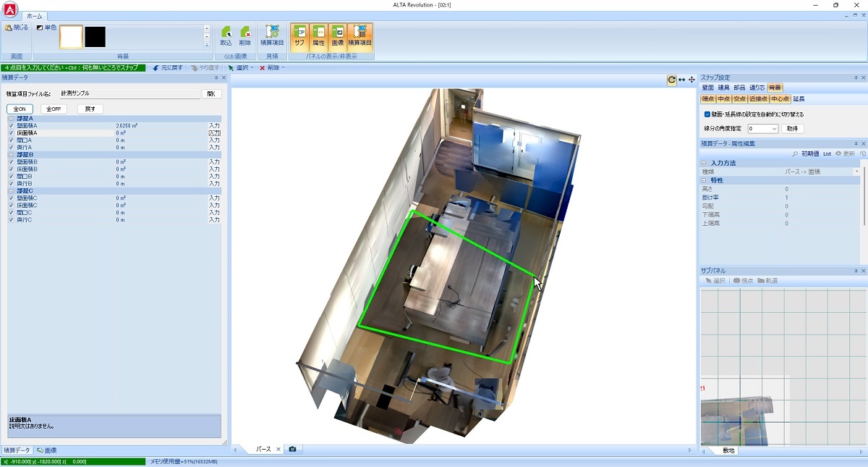The width and height of the screenshot is (868, 467).
Task: Toggle the サブ panel display icon
Action: pos(299,36)
